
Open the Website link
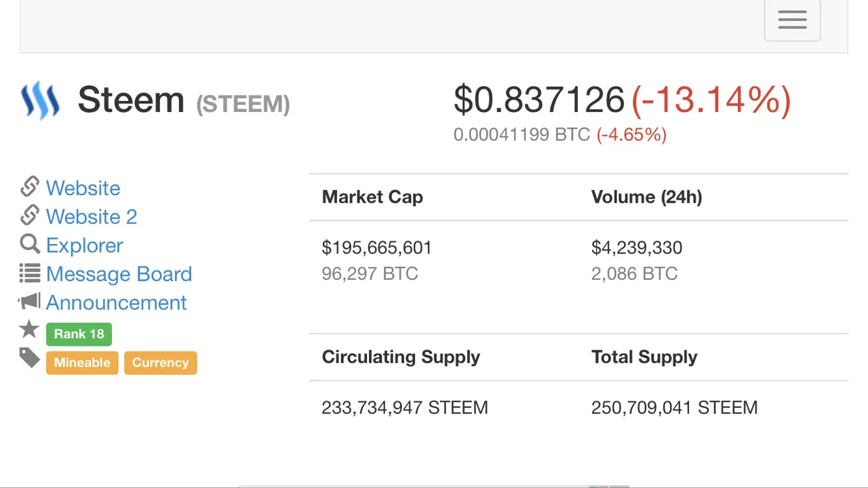coord(83,188)
